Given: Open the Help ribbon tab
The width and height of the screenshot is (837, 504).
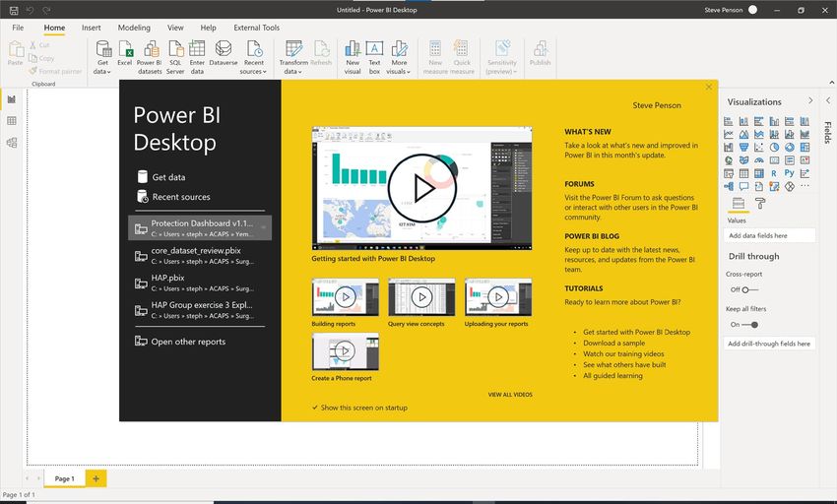Looking at the screenshot, I should point(208,28).
